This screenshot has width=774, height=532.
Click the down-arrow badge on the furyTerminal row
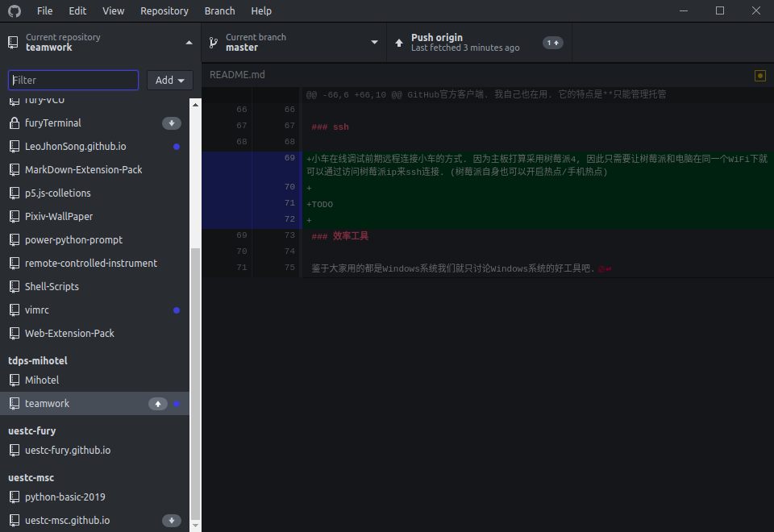coord(171,123)
